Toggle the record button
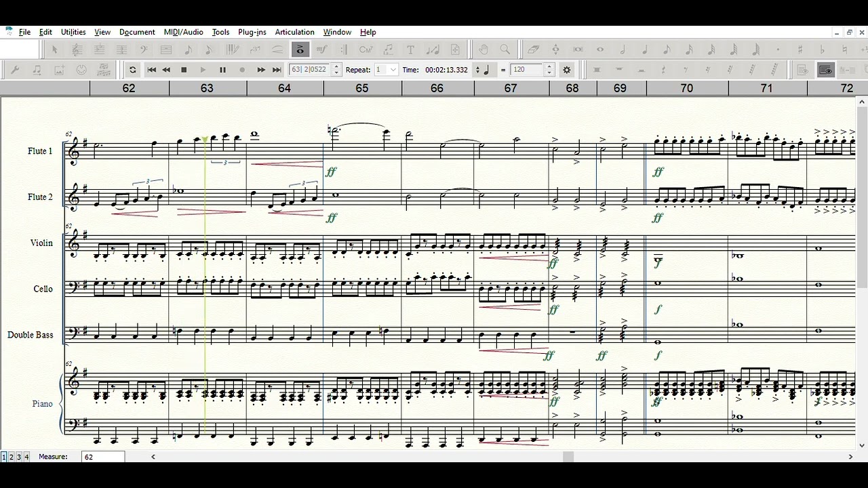 coord(242,70)
